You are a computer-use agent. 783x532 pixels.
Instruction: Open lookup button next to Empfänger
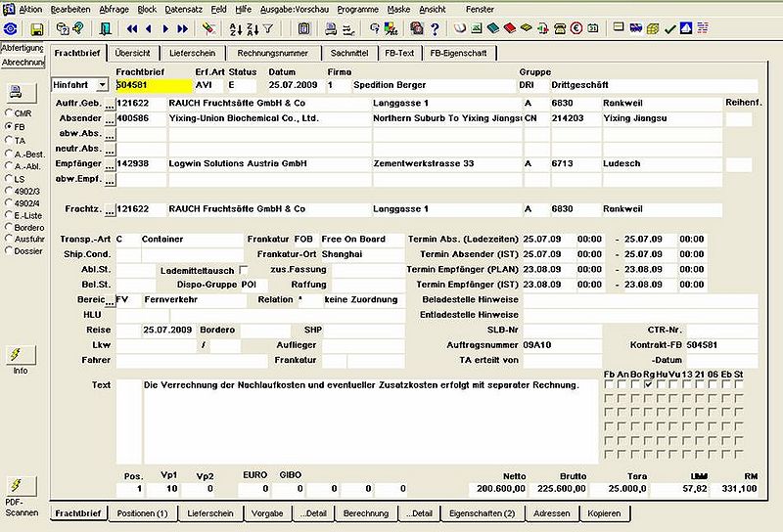coord(110,164)
